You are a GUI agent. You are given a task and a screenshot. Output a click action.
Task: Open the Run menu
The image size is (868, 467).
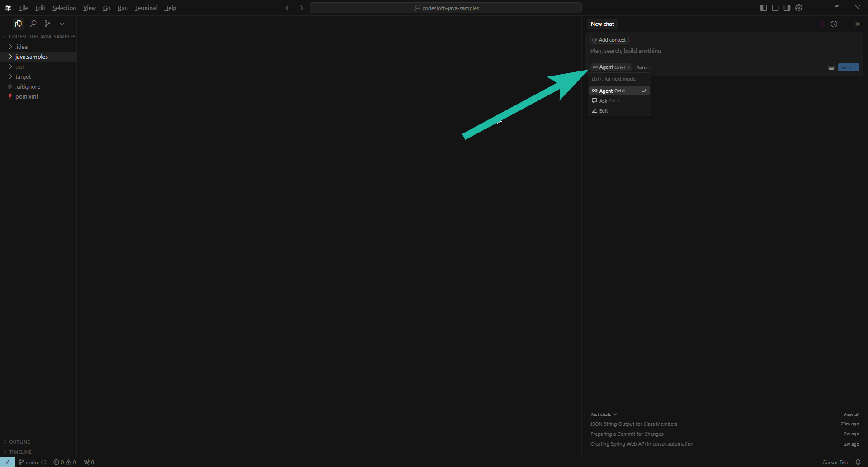(123, 8)
